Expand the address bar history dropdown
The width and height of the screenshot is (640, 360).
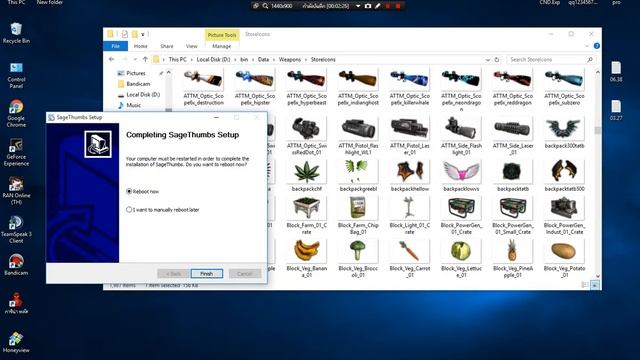pyautogui.click(x=487, y=60)
